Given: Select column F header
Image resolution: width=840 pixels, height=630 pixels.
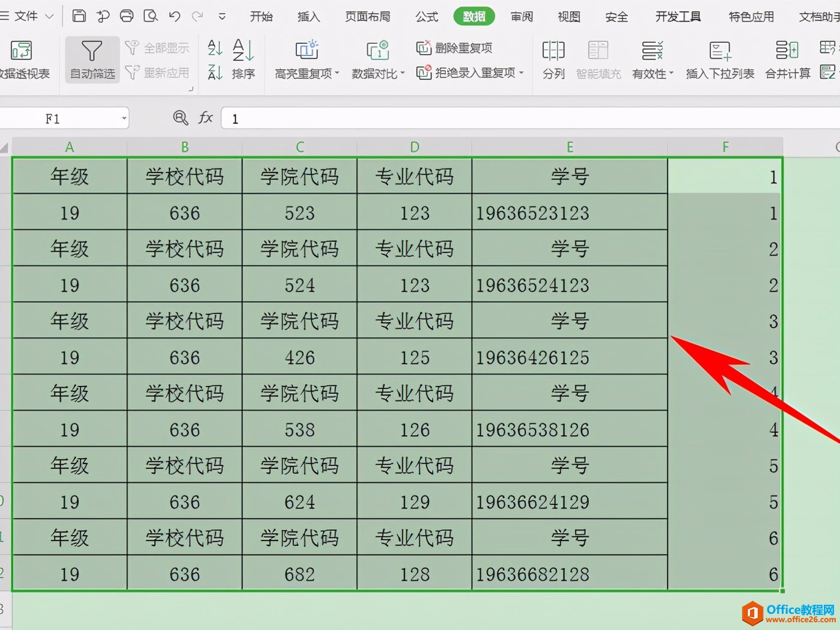Looking at the screenshot, I should click(x=725, y=147).
